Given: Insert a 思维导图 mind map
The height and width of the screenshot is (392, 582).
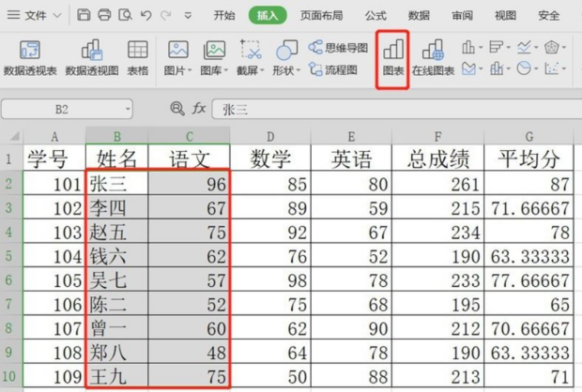Looking at the screenshot, I should pos(338,48).
